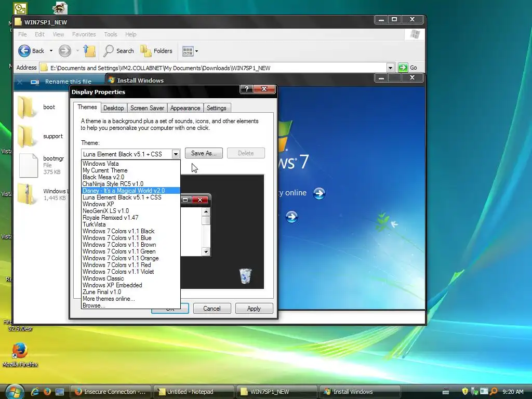Open Untitled - Notepad taskbar button
Viewport: 532px width, 399px height.
193,392
